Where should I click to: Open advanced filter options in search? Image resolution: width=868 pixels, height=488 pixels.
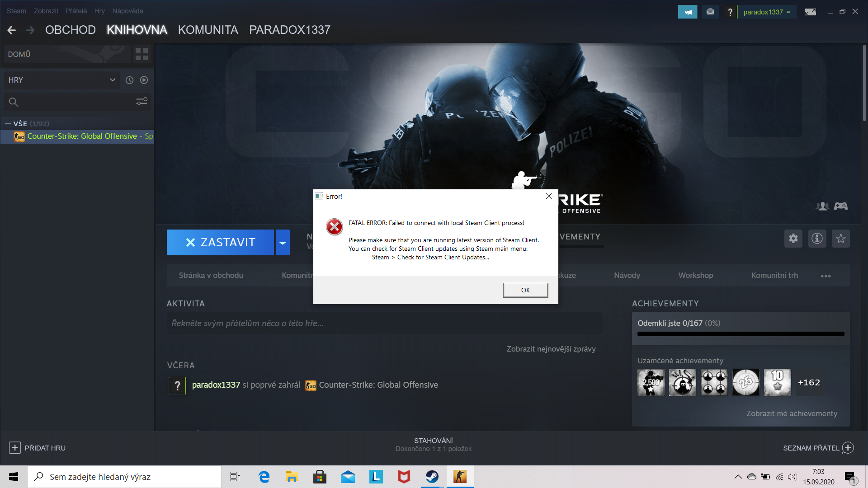point(142,102)
